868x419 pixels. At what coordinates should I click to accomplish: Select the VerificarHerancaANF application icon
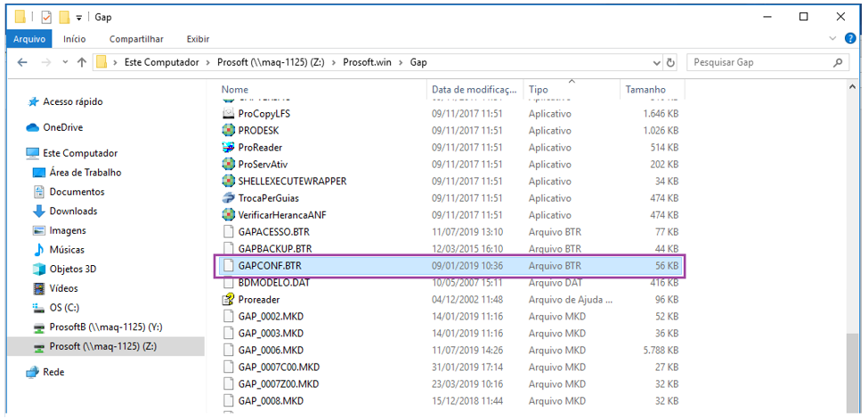pyautogui.click(x=228, y=214)
